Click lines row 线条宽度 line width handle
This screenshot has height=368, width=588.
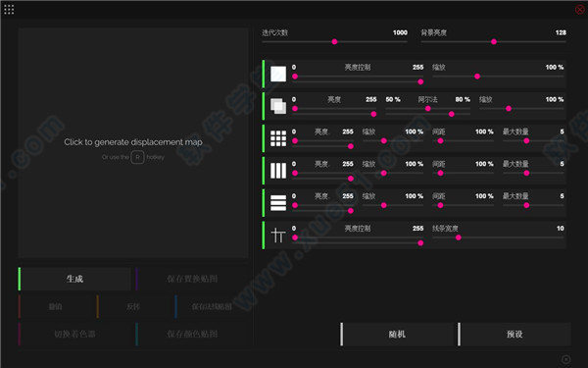(x=459, y=237)
